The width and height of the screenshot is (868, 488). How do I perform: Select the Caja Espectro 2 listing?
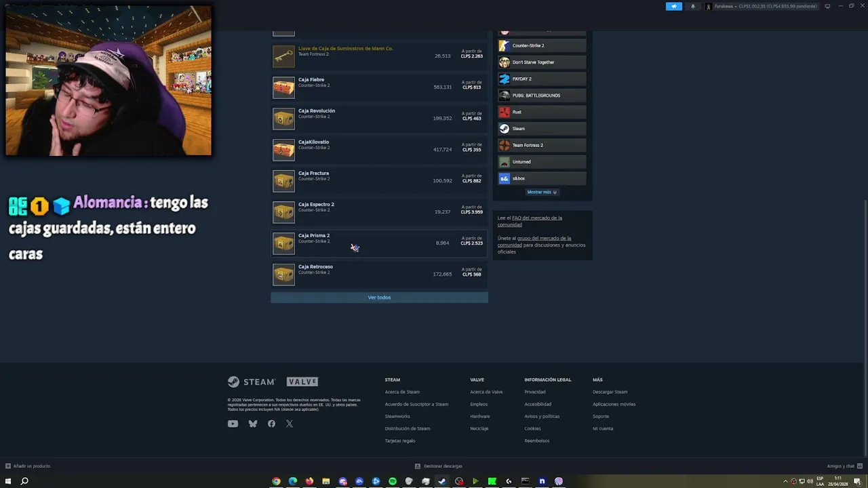379,211
